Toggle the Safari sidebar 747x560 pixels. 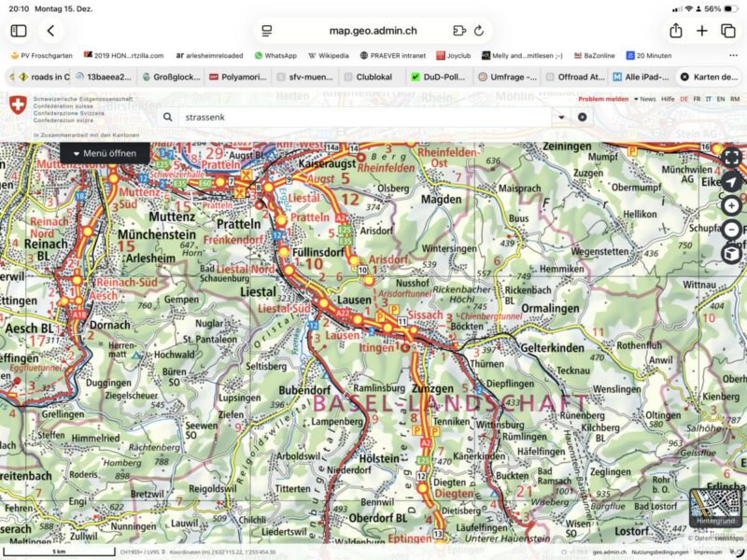pos(18,31)
